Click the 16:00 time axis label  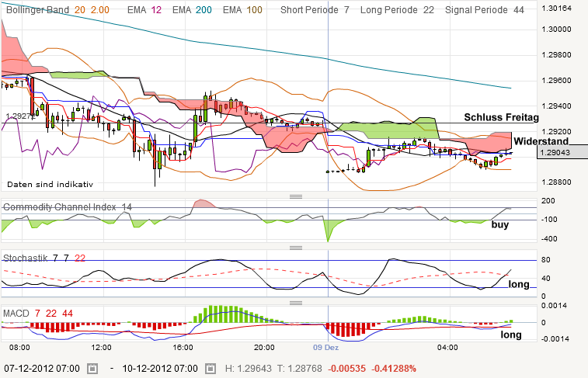pos(183,347)
